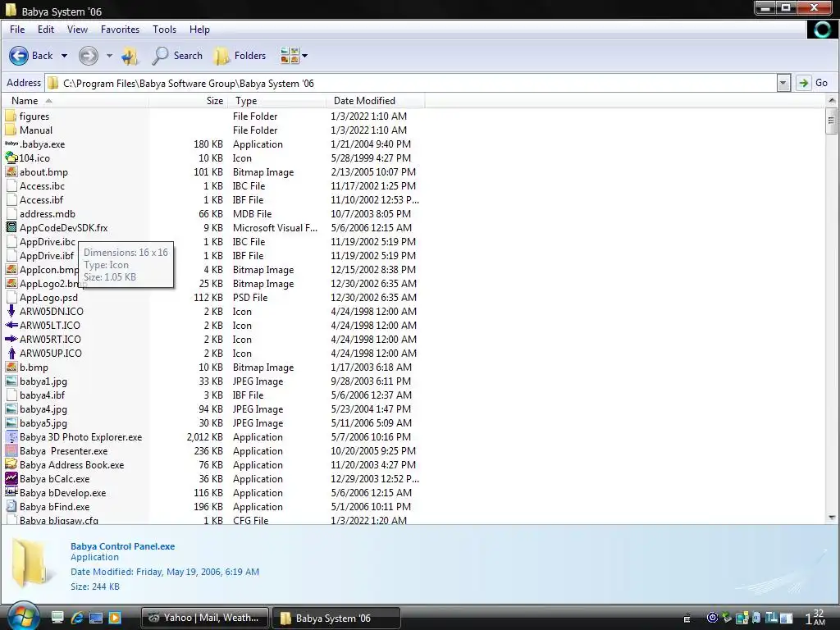Image resolution: width=840 pixels, height=630 pixels.
Task: Click the ARW05DN.ICO down-arrow icon
Action: pyautogui.click(x=11, y=311)
